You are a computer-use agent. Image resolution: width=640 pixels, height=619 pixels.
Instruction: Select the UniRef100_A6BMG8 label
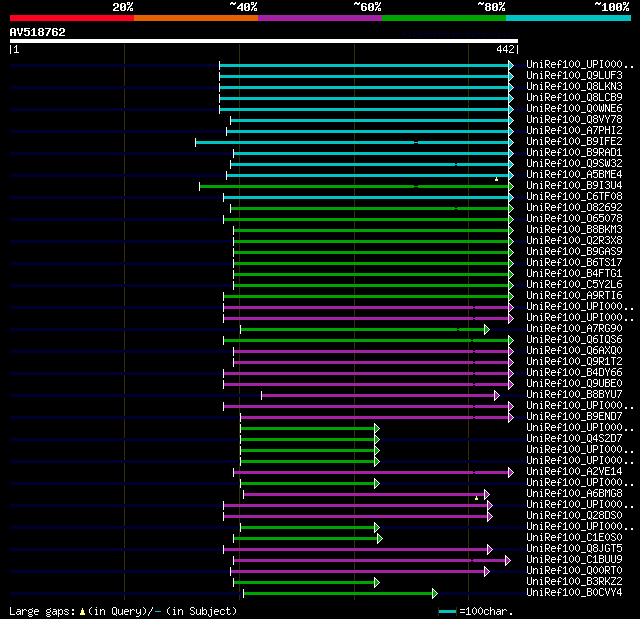(x=574, y=494)
